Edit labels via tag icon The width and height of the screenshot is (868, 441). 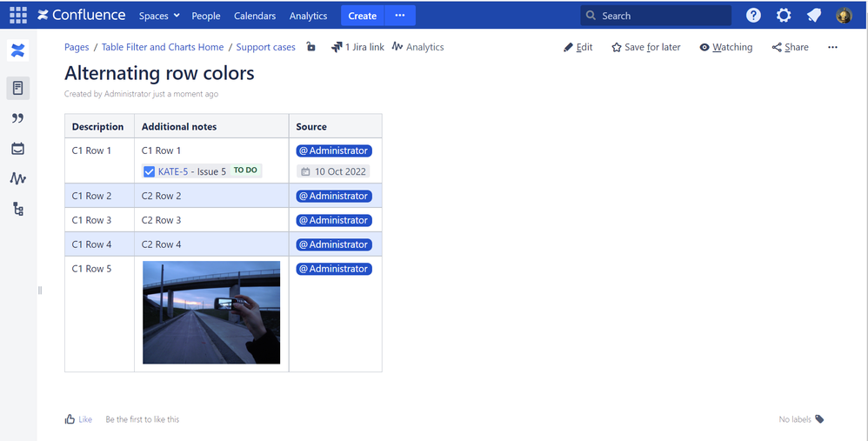[820, 419]
